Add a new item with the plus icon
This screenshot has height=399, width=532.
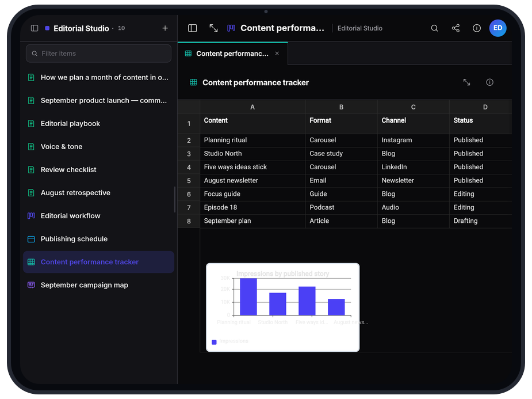[165, 28]
